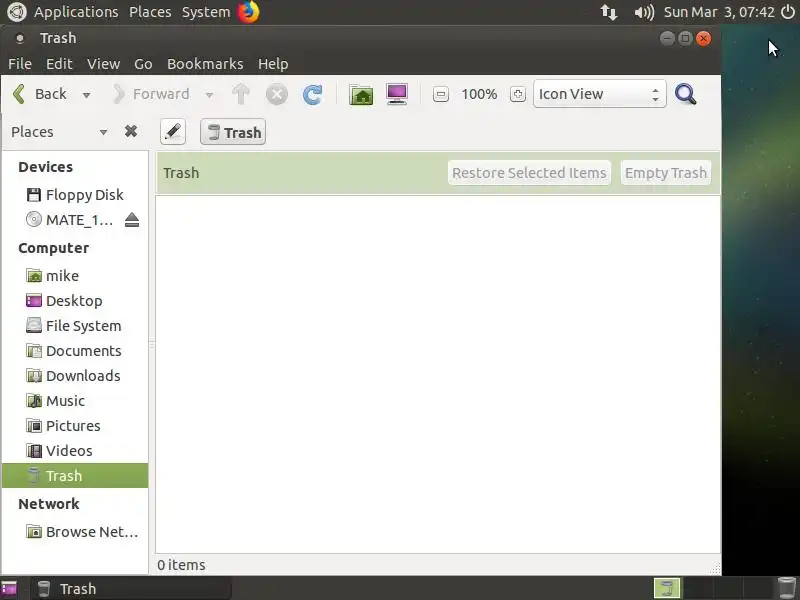The height and width of the screenshot is (600, 800).
Task: Open the Help menu
Action: 273,64
